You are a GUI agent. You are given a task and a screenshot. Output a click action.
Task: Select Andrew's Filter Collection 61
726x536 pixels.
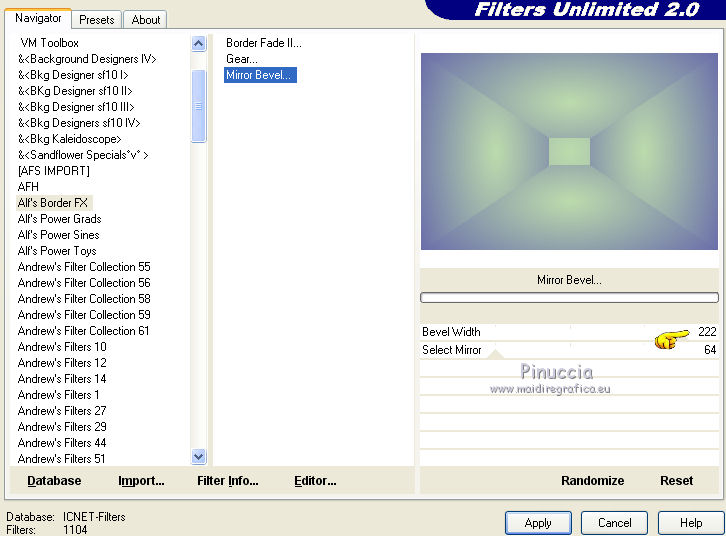point(83,331)
